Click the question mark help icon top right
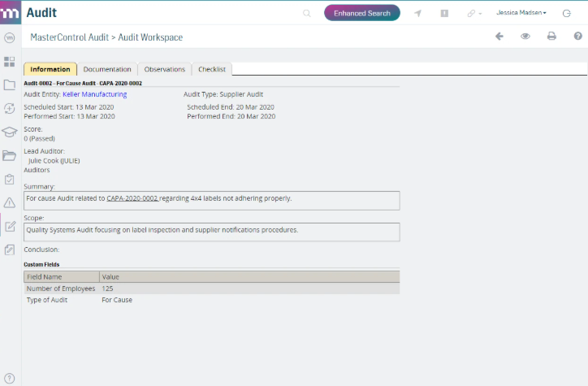This screenshot has height=386, width=588. pyautogui.click(x=578, y=36)
